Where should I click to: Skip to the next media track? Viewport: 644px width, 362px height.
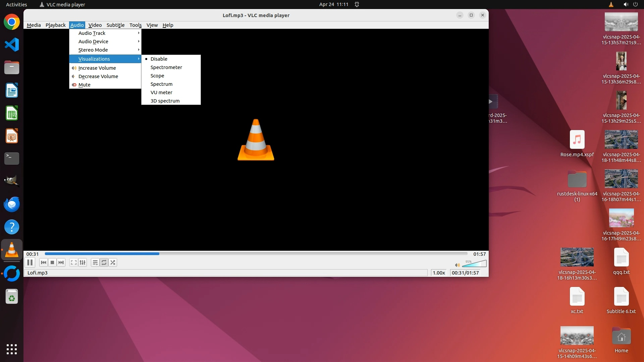[x=61, y=262]
